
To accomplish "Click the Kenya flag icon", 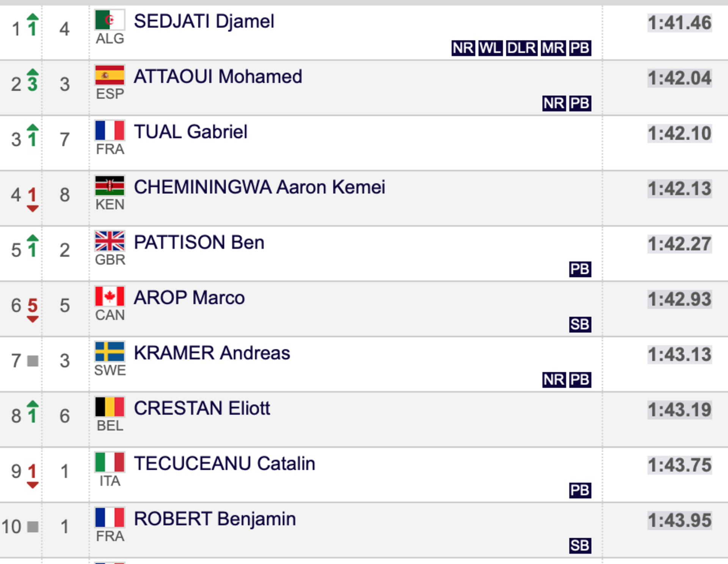I will click(x=110, y=186).
